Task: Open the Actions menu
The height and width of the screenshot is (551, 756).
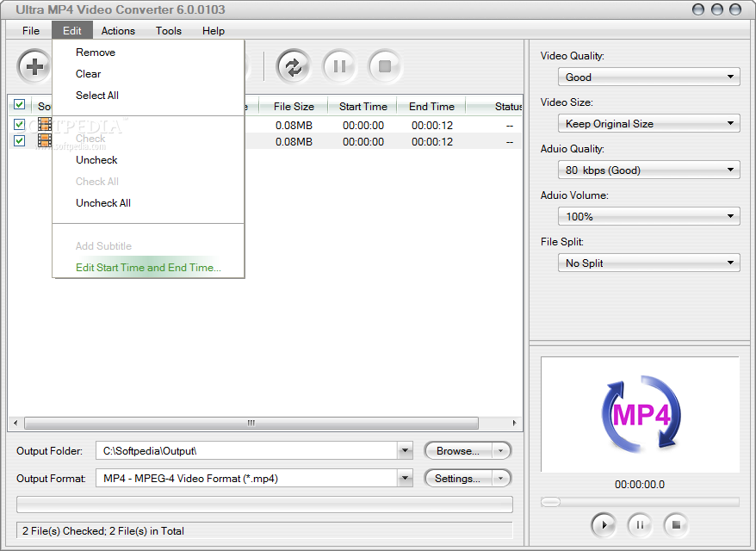Action: [x=118, y=31]
